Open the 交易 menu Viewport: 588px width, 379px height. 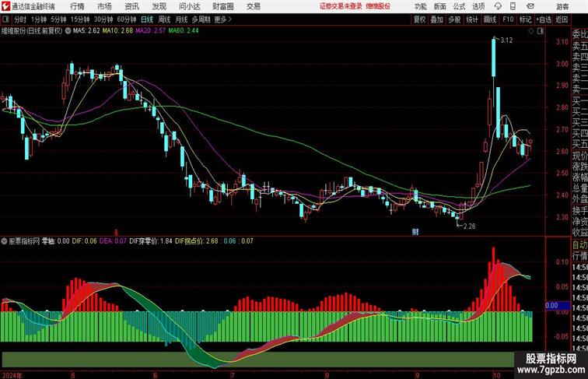253,6
